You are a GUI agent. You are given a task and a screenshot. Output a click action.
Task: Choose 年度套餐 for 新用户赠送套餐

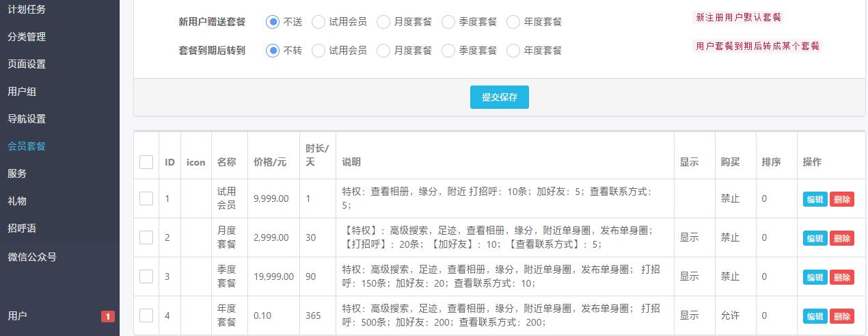tap(513, 22)
